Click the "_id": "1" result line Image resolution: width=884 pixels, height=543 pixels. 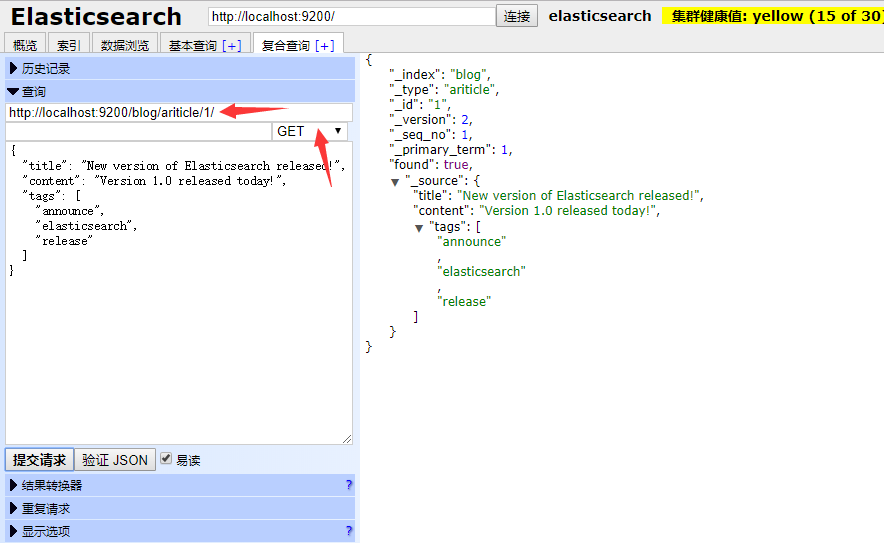(x=420, y=104)
